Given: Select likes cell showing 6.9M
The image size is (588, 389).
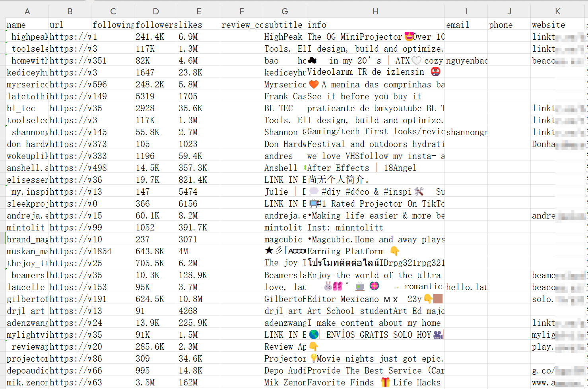Looking at the screenshot, I should click(199, 37).
